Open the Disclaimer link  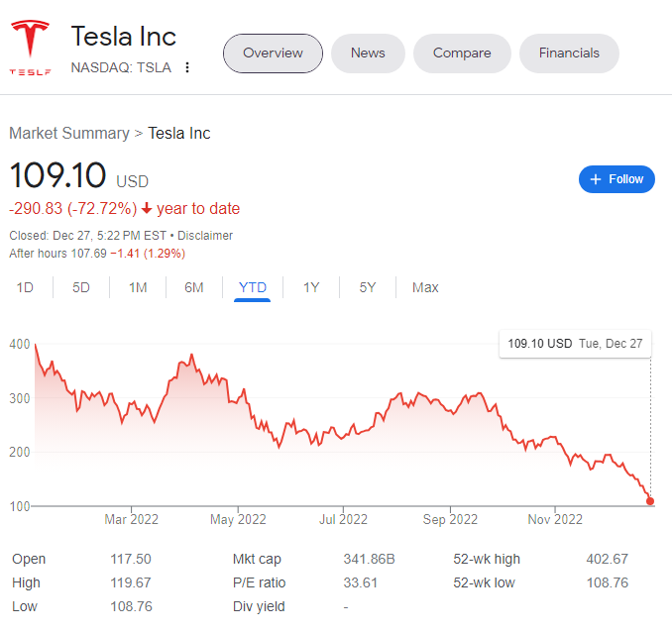205,236
